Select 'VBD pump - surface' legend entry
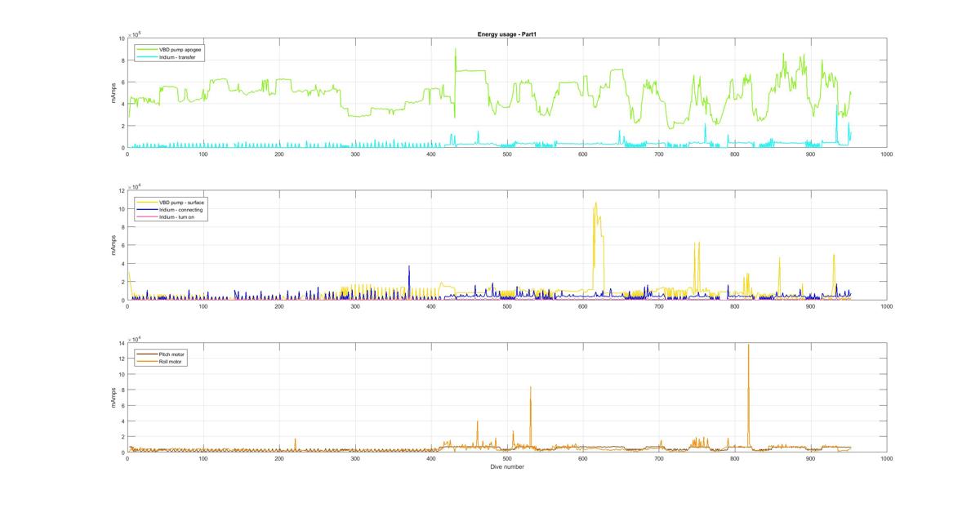This screenshot has height=508, width=980. 181,201
